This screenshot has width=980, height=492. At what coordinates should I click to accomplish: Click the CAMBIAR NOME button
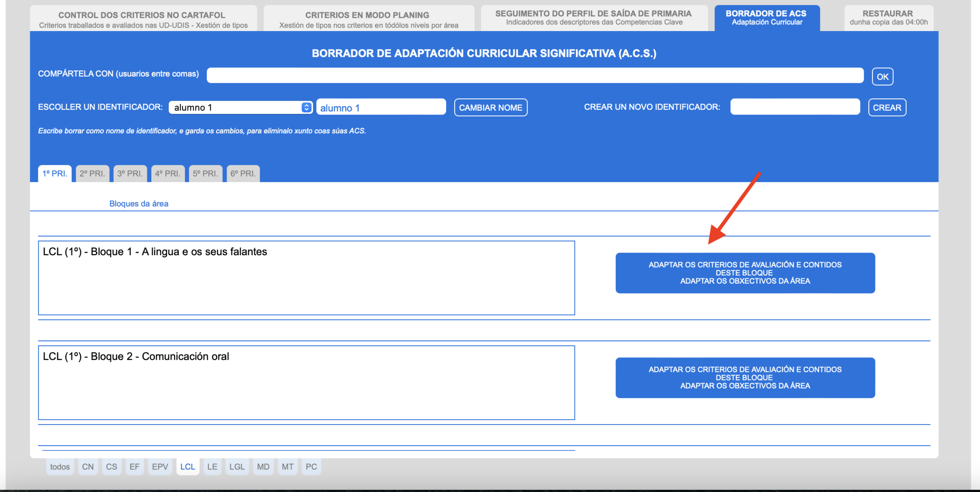click(490, 107)
